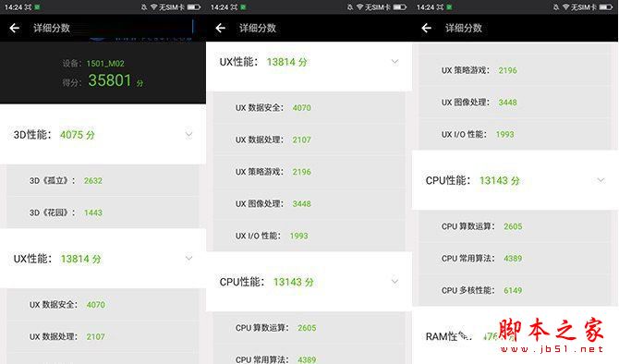Screen dimensions: 619x364
Task: Tap the alarm icon in the middle screen's status bar
Action: [350, 7]
